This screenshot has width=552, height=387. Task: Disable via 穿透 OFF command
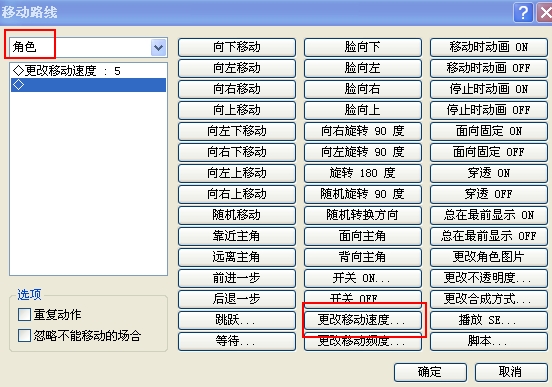[489, 194]
